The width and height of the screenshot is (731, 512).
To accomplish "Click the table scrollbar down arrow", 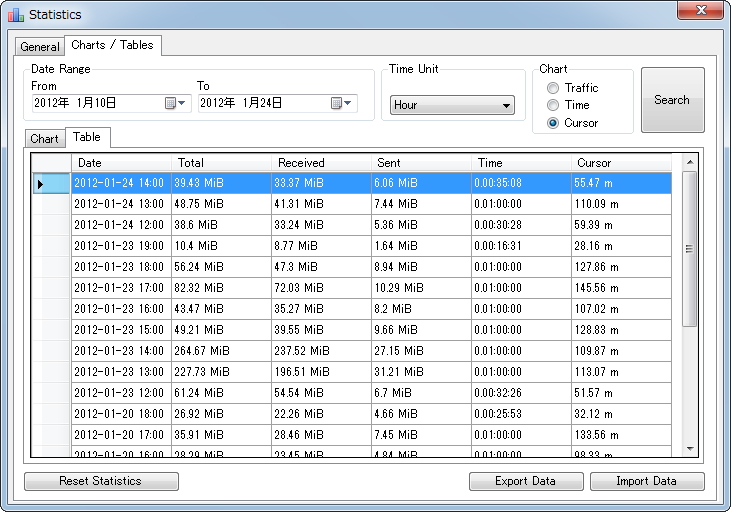I will pos(690,449).
